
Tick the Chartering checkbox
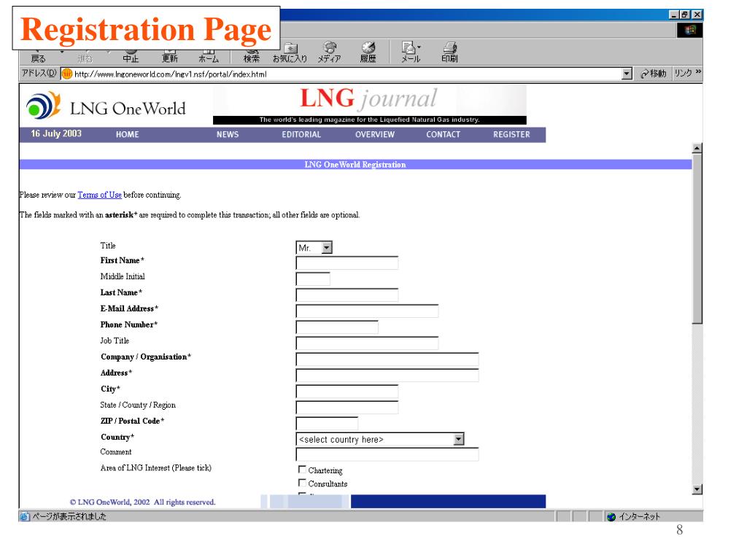302,470
